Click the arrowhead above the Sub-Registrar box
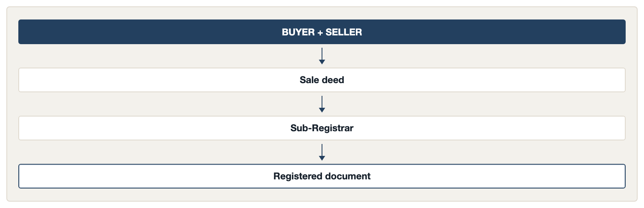 pyautogui.click(x=322, y=110)
